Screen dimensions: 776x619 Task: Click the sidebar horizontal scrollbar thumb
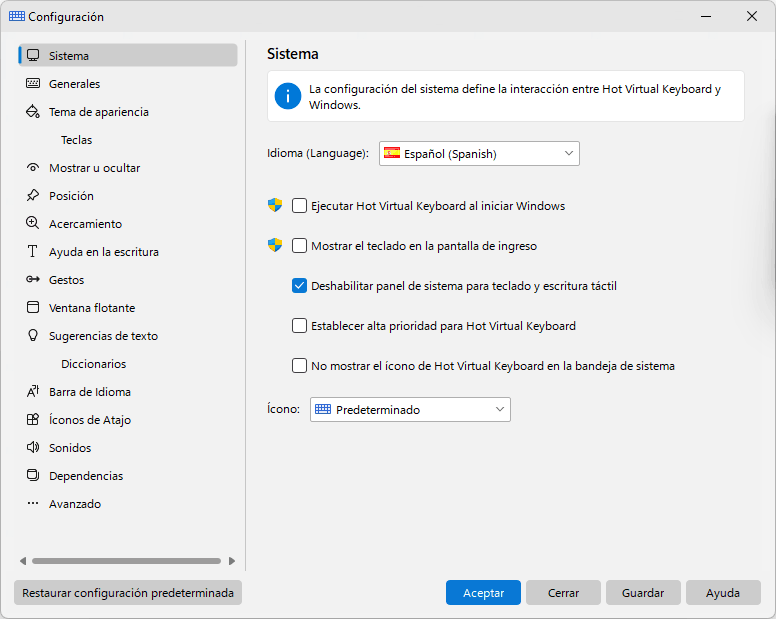[126, 561]
